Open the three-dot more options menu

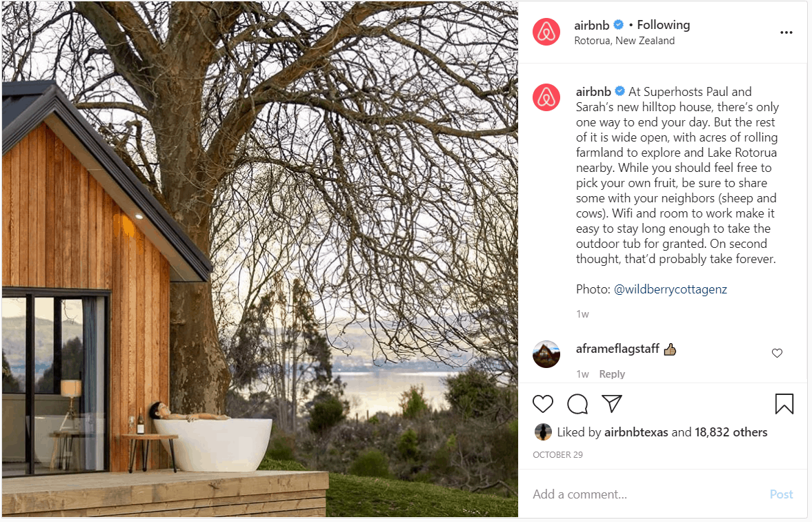pos(786,32)
